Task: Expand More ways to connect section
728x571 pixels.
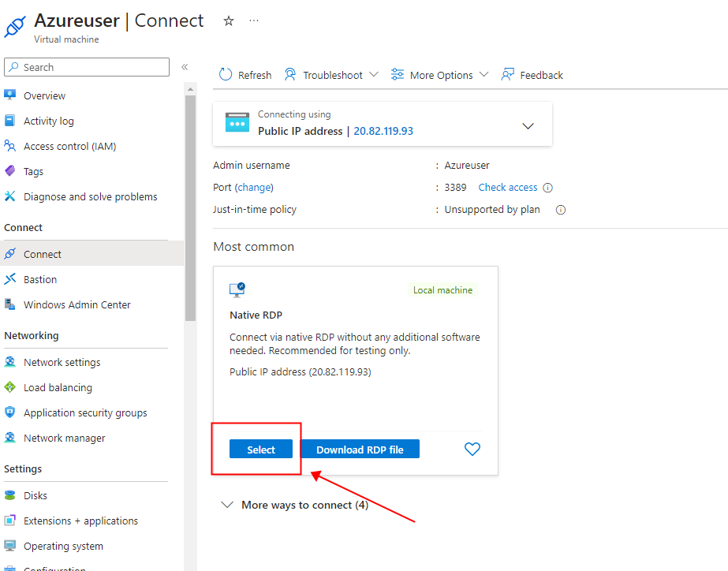Action: tap(227, 505)
